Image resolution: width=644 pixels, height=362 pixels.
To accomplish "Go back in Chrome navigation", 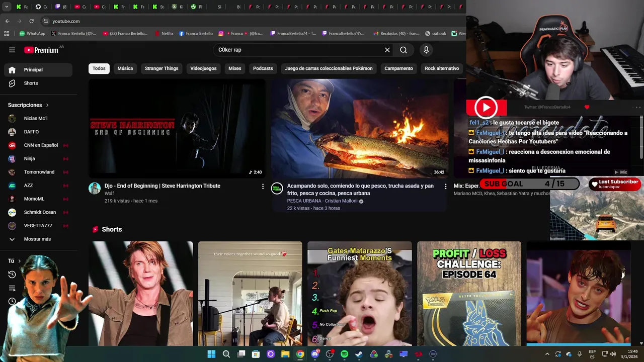I will coord(7,21).
